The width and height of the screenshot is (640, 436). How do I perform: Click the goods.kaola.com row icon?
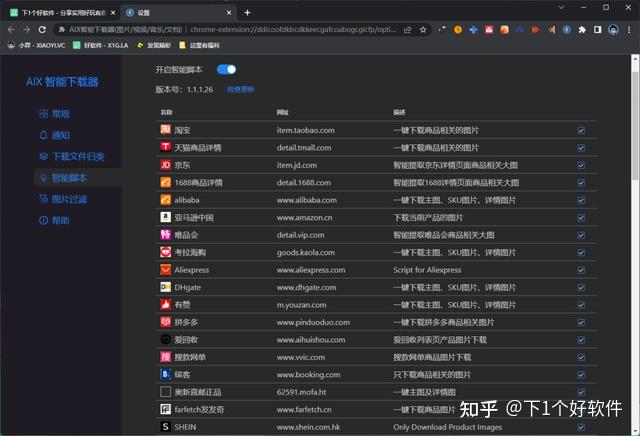(x=165, y=252)
